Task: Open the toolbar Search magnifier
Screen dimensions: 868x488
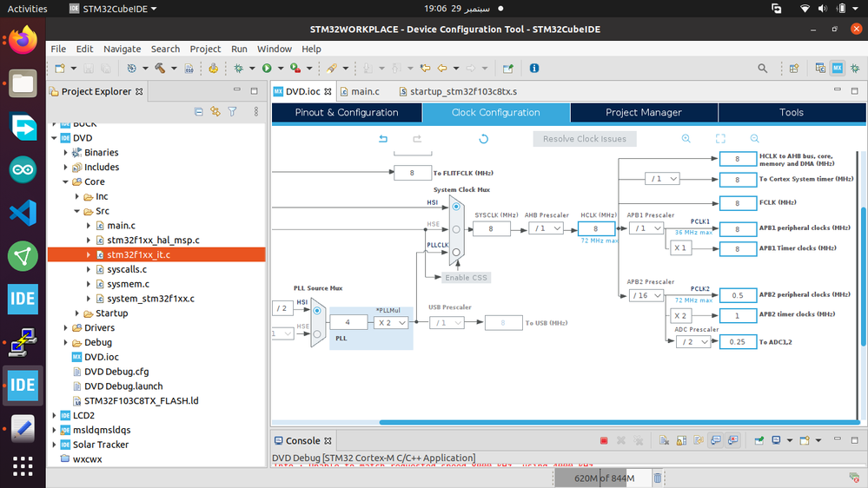Action: (762, 68)
